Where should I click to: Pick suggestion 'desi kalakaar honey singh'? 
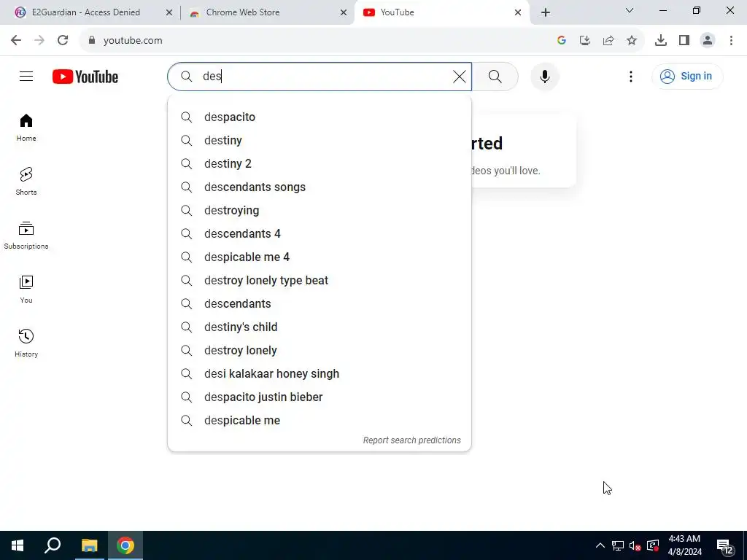point(320,374)
